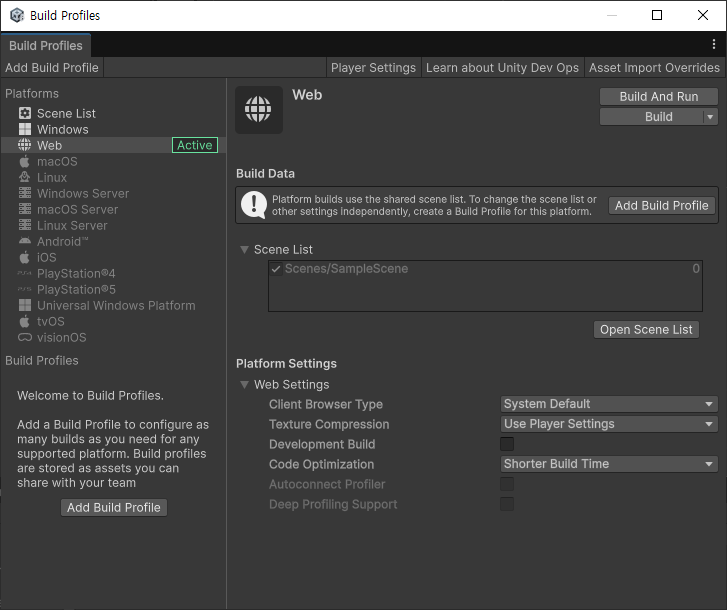The height and width of the screenshot is (610, 727).
Task: Collapse the Scene List foldout triangle
Action: point(244,249)
